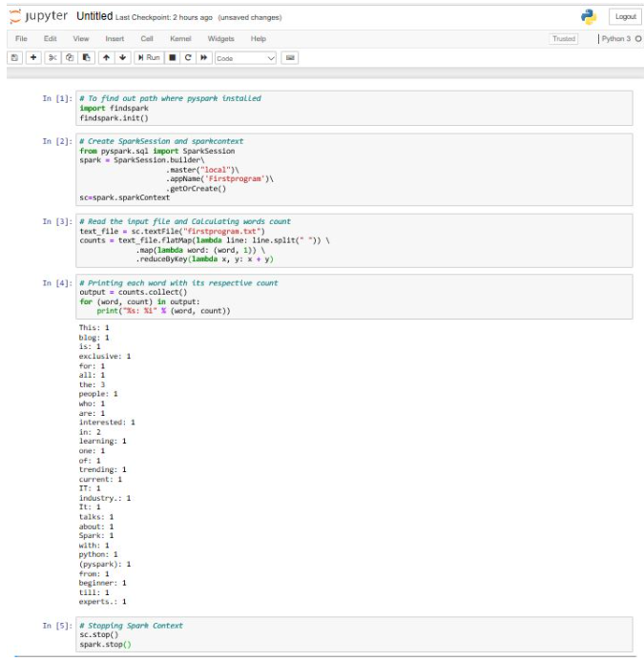
Task: Paste cells below icon
Action: pyautogui.click(x=87, y=58)
